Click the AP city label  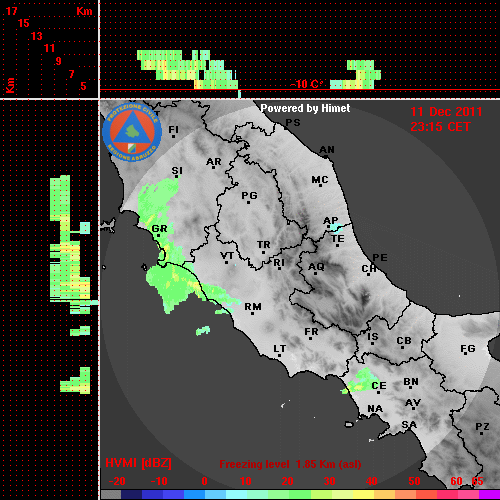[331, 220]
